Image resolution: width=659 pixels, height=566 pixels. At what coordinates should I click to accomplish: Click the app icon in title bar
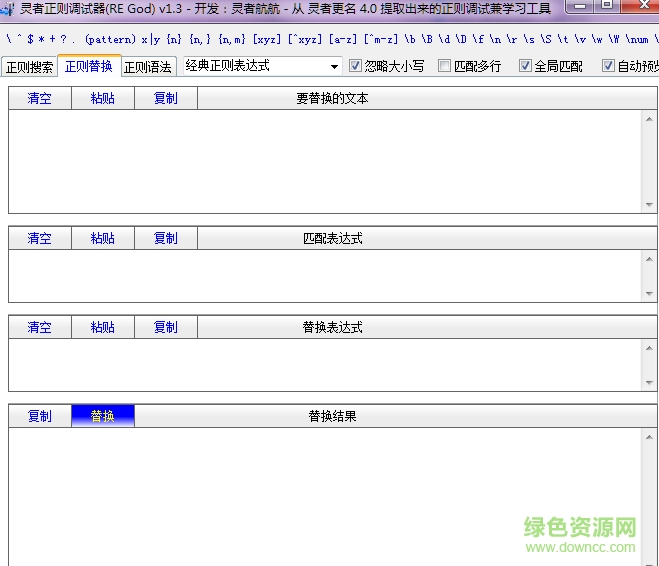tap(9, 8)
